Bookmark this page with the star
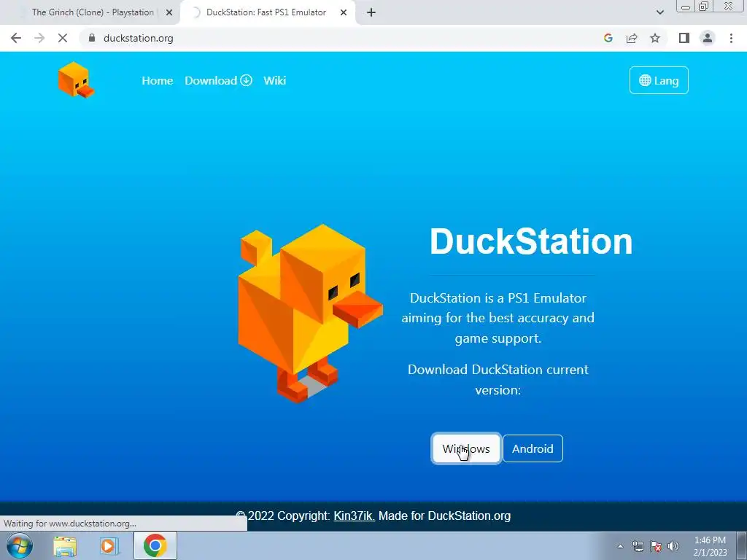Image resolution: width=747 pixels, height=560 pixels. click(x=655, y=38)
